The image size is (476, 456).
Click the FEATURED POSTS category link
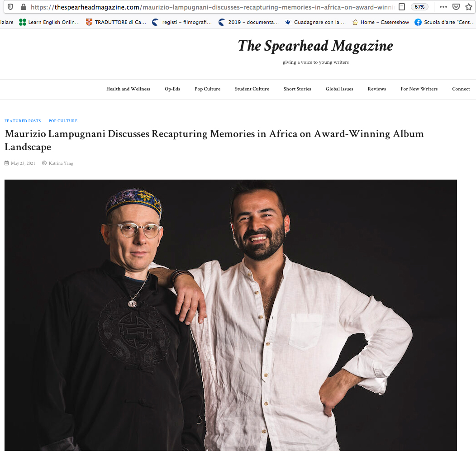pyautogui.click(x=23, y=121)
